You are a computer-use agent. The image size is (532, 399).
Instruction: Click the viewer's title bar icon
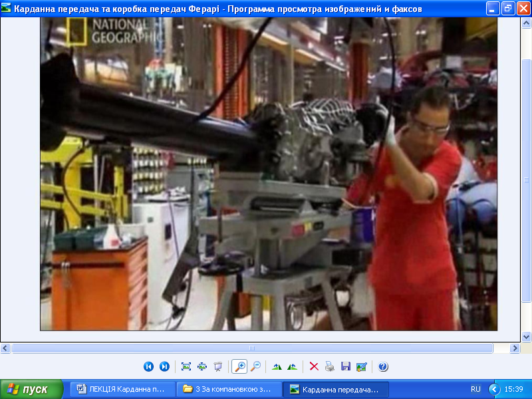pos(6,8)
